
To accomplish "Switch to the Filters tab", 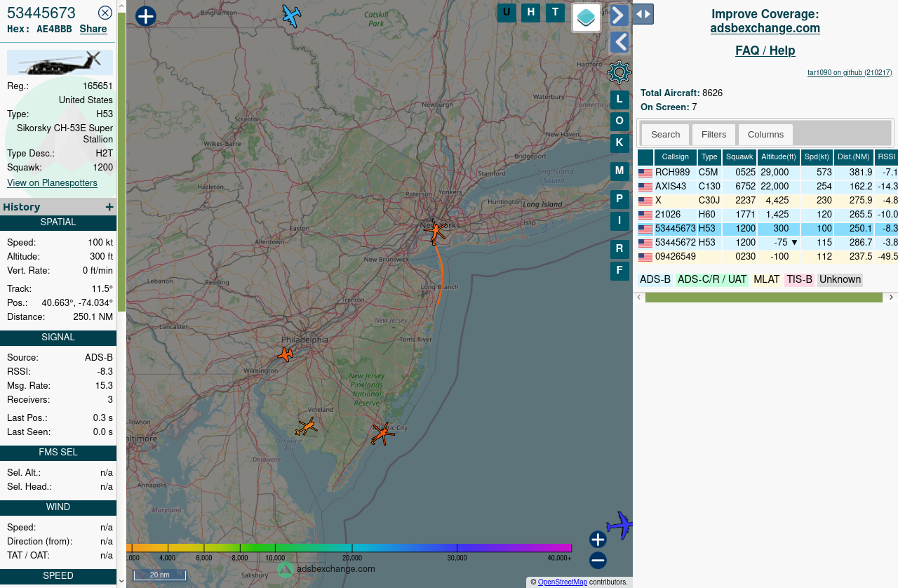I will [713, 135].
